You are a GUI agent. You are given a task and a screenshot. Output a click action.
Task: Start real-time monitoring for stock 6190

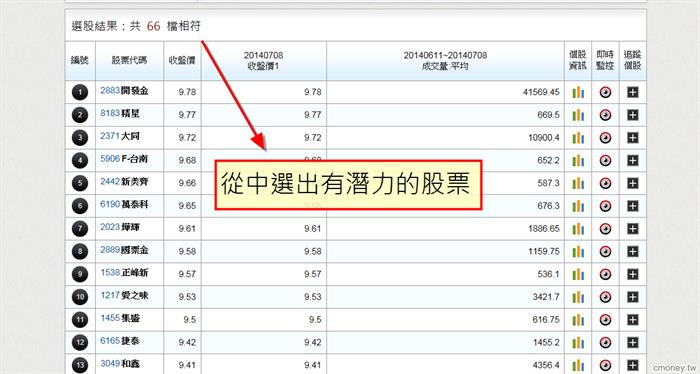point(605,206)
